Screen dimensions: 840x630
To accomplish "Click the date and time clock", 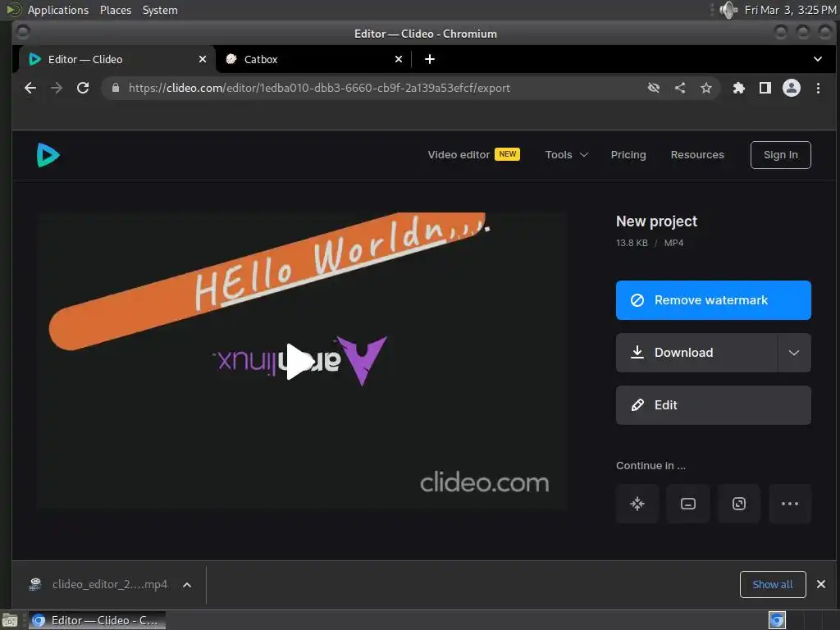I will (790, 10).
